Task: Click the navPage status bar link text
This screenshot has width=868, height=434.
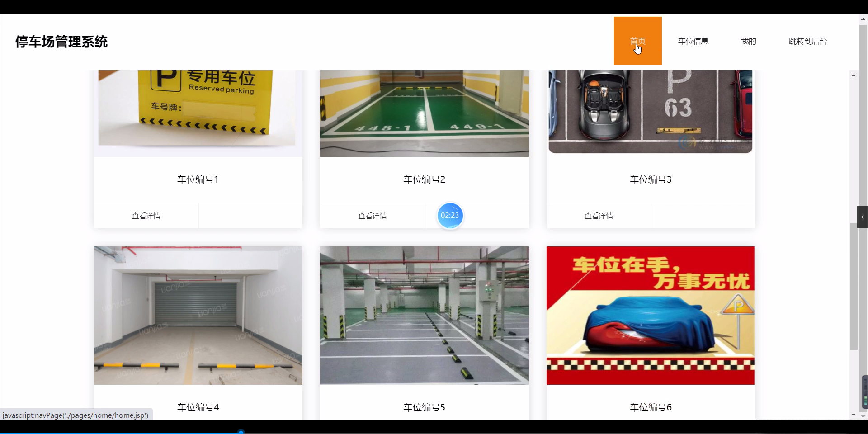Action: click(x=75, y=415)
